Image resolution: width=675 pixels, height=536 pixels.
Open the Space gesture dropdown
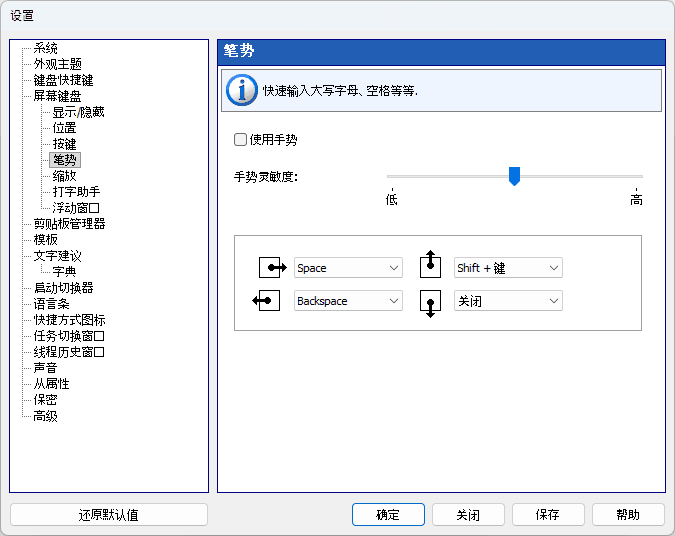[x=348, y=268]
